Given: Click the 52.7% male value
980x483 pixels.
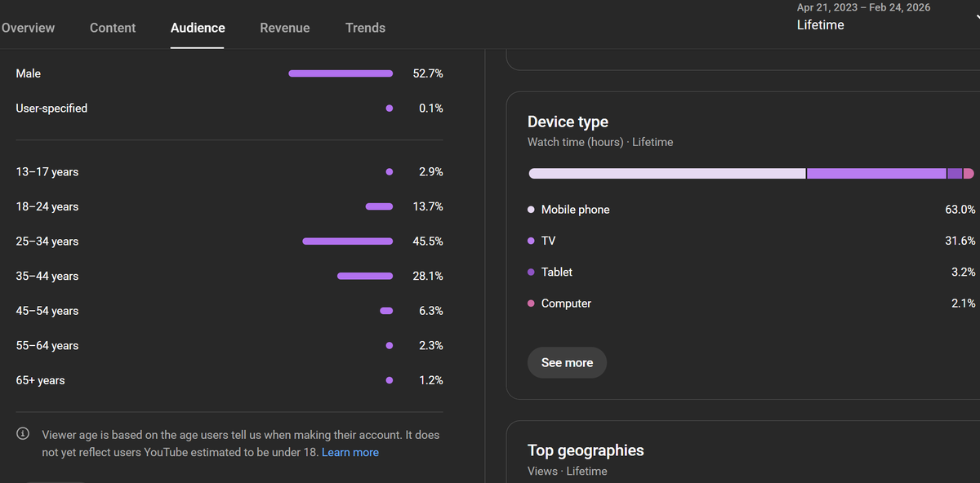Looking at the screenshot, I should [x=428, y=73].
